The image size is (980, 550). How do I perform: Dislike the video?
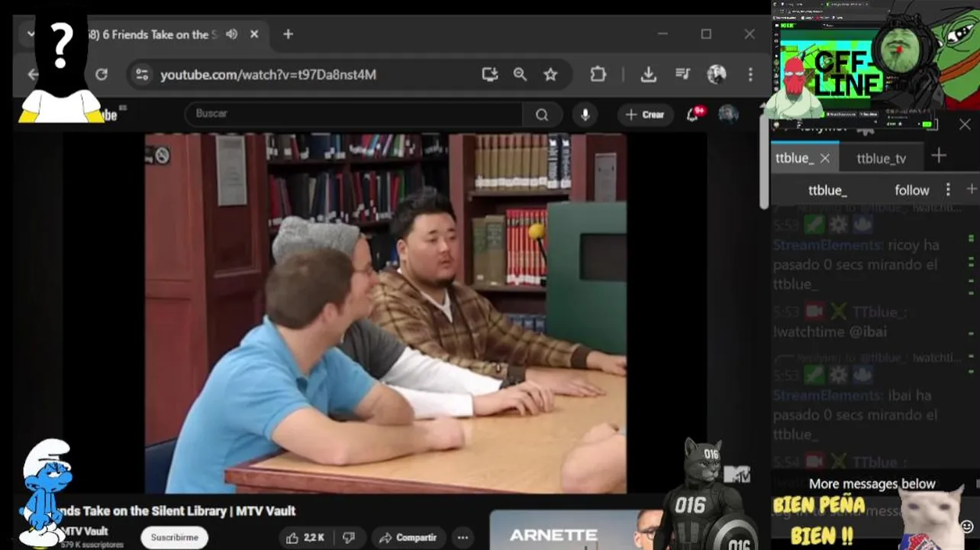point(349,538)
